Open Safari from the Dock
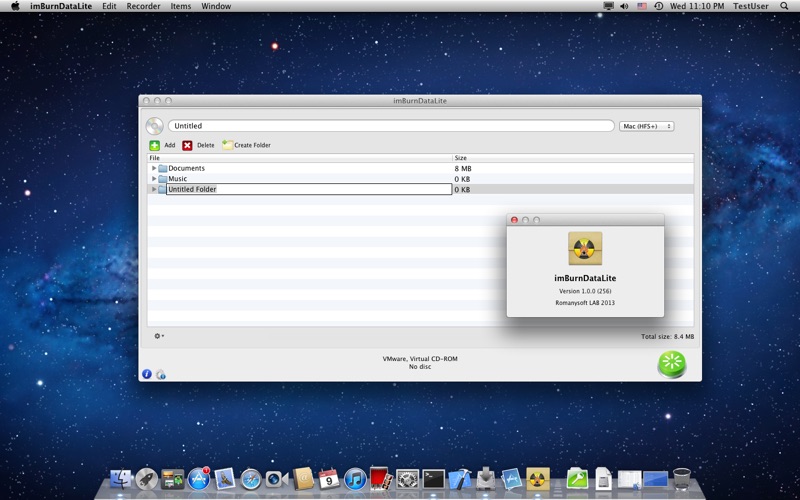The width and height of the screenshot is (800, 500). click(251, 480)
